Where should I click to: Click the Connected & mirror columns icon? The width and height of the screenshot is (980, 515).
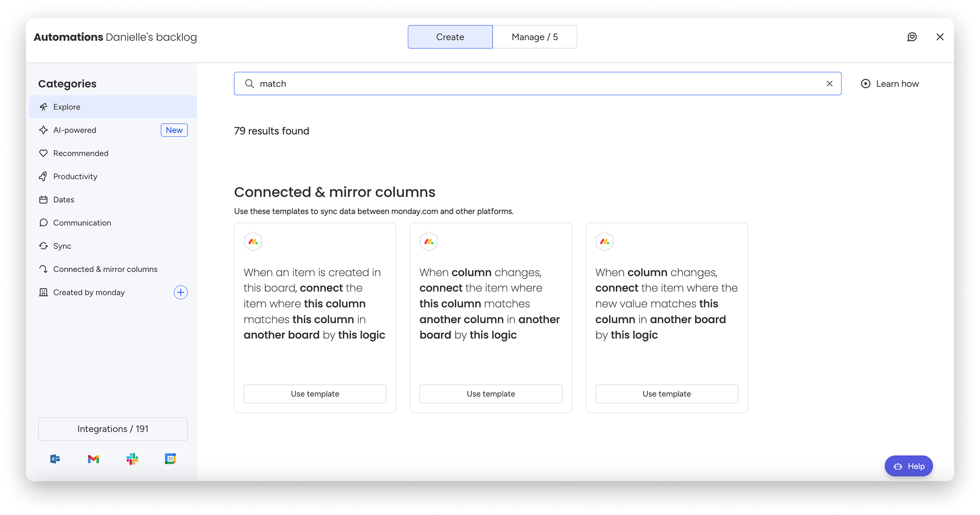tap(44, 269)
